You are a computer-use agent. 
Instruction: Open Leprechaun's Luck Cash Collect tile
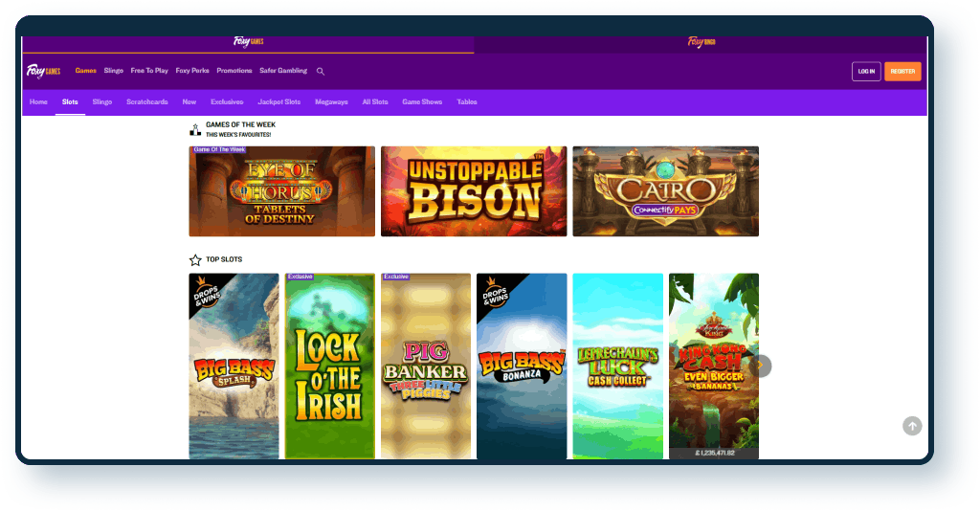click(x=618, y=367)
